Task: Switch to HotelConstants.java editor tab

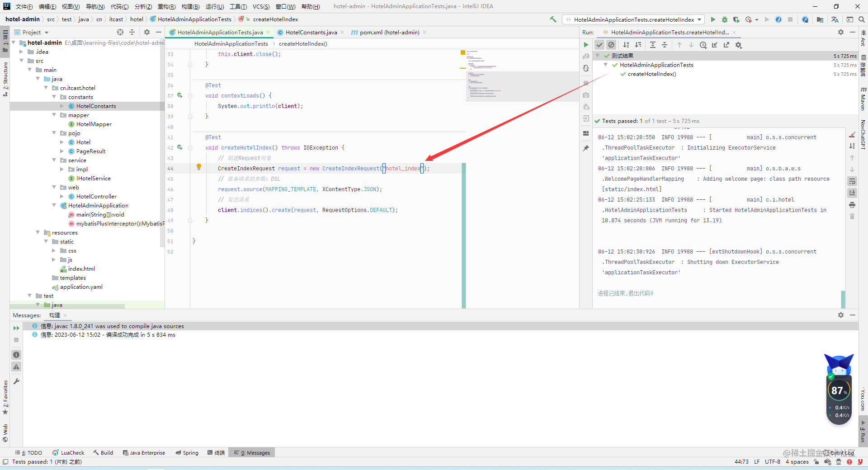Action: pyautogui.click(x=311, y=32)
